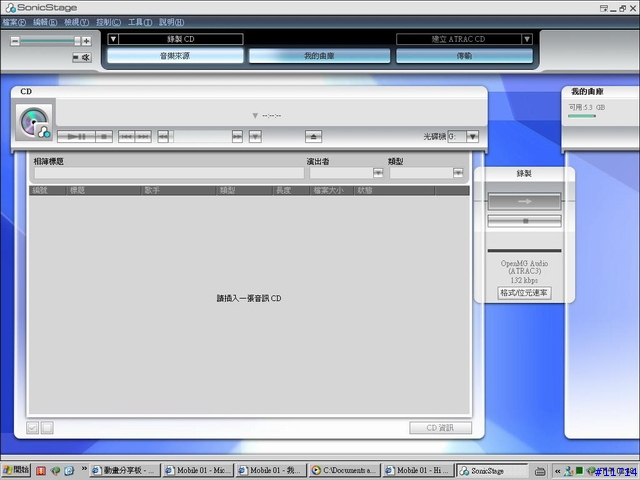Skip to previous track
This screenshot has width=640, height=480.
[127, 136]
